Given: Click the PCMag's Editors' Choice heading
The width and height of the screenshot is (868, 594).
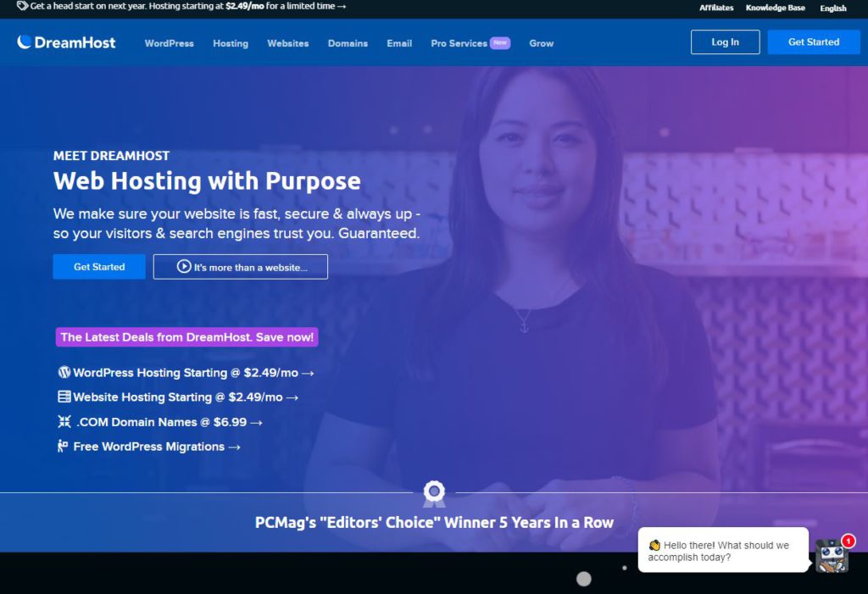Looking at the screenshot, I should click(x=434, y=523).
